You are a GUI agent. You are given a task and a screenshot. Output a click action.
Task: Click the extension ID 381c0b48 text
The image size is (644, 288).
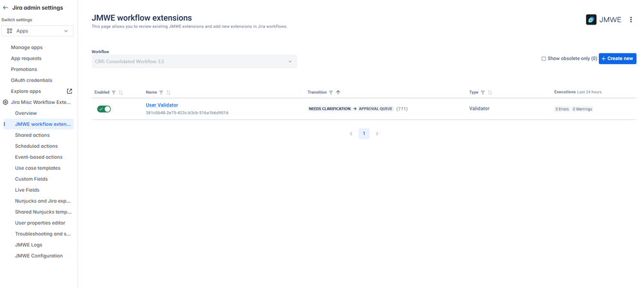pos(187,113)
